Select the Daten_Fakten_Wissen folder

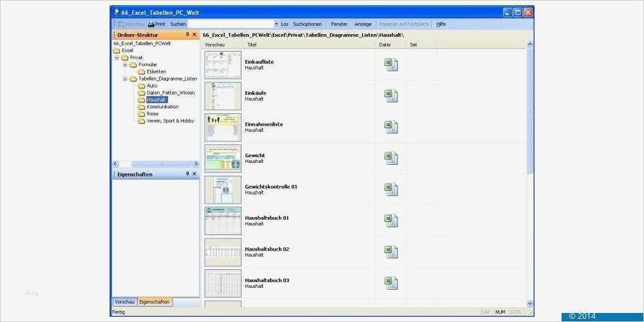[171, 93]
